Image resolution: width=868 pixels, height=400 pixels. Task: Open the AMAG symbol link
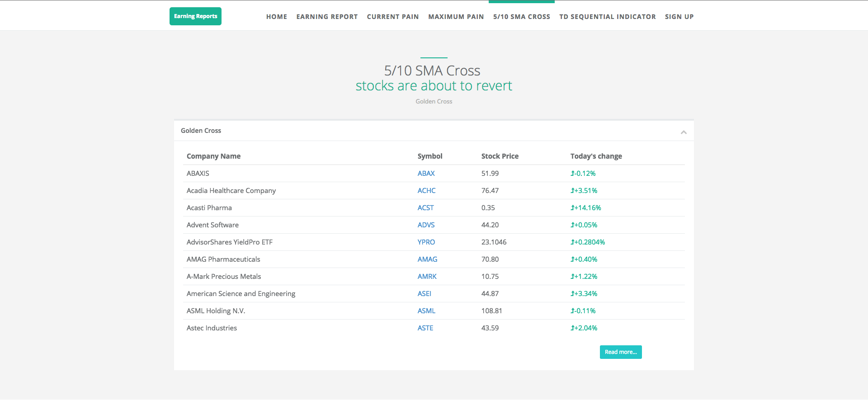(427, 259)
